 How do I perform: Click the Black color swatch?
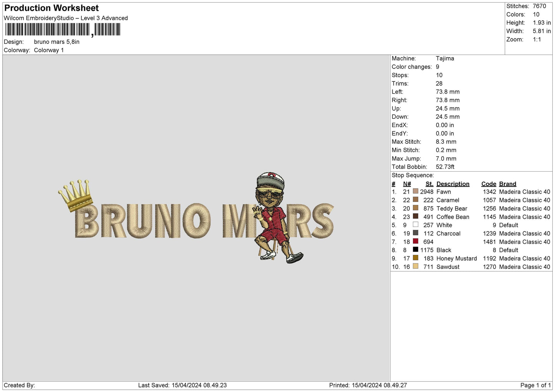click(x=415, y=250)
